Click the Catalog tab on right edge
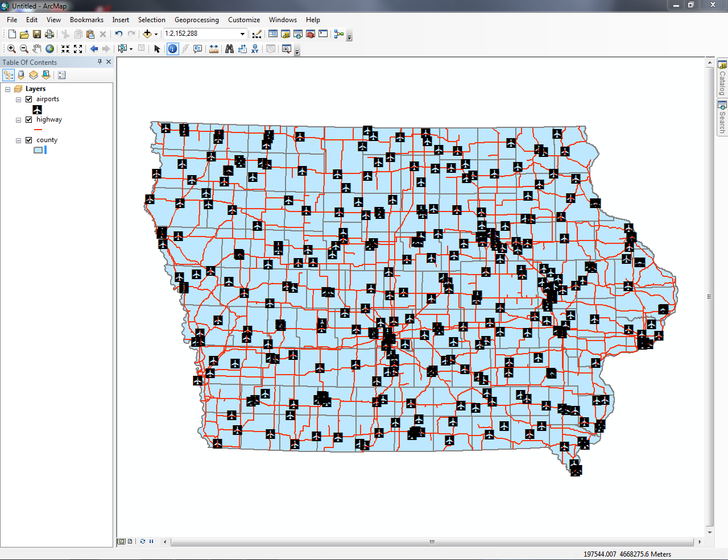Image resolution: width=728 pixels, height=560 pixels. coord(721,80)
